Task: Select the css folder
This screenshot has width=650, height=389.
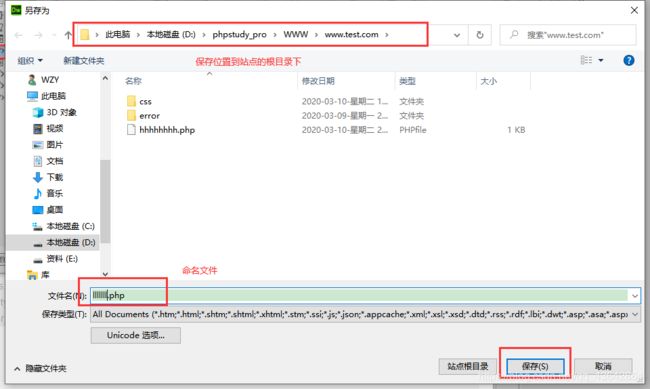Action: pyautogui.click(x=145, y=101)
